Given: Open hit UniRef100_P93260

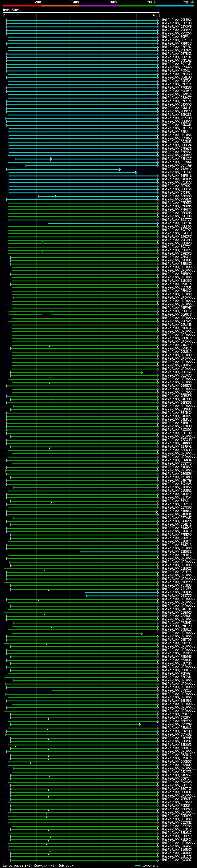Looking at the screenshot, I should (x=177, y=33).
